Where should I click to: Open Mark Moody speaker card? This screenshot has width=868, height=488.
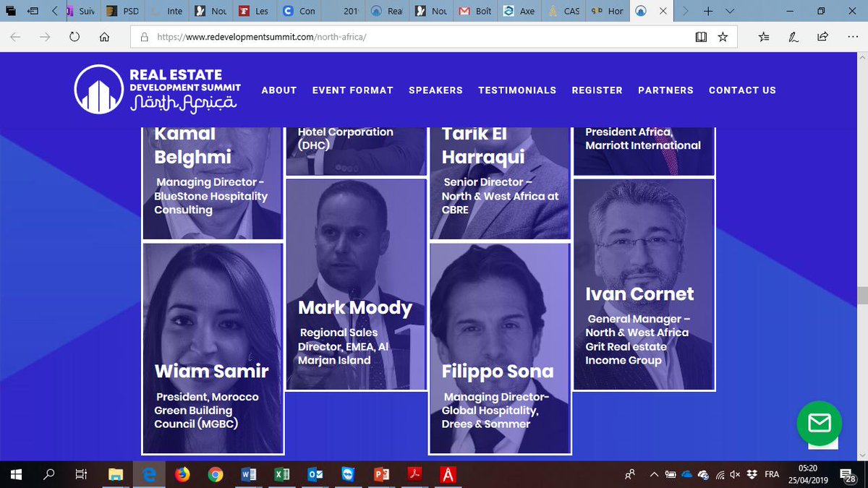click(x=356, y=285)
